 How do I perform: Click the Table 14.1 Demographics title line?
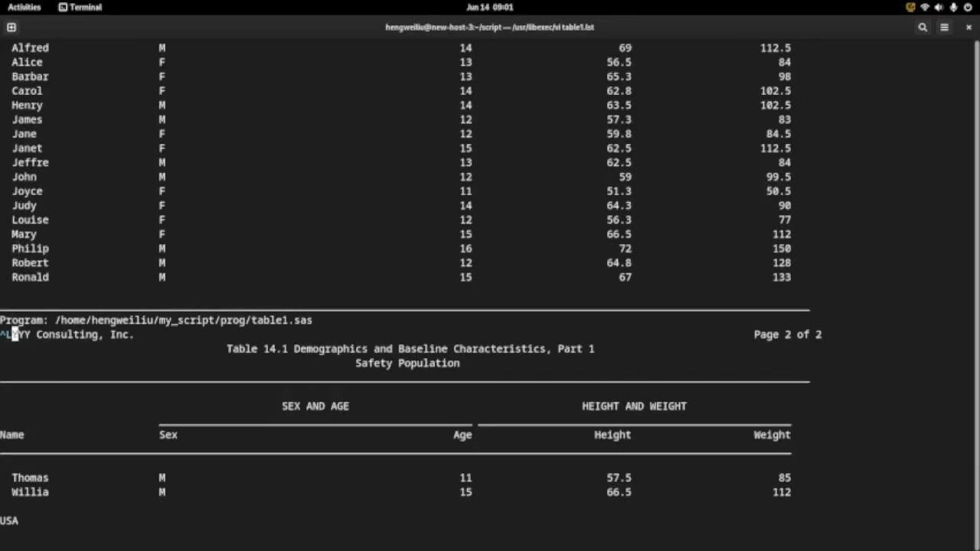[x=410, y=349]
